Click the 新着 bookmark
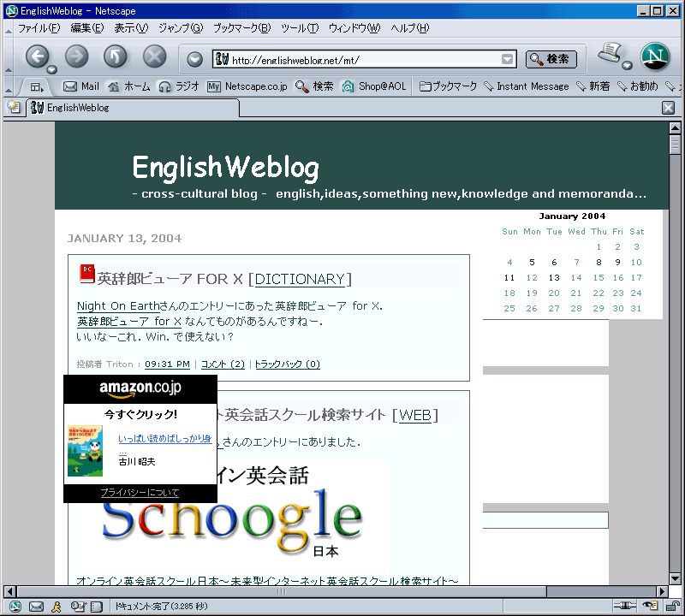The width and height of the screenshot is (685, 616). click(x=593, y=86)
